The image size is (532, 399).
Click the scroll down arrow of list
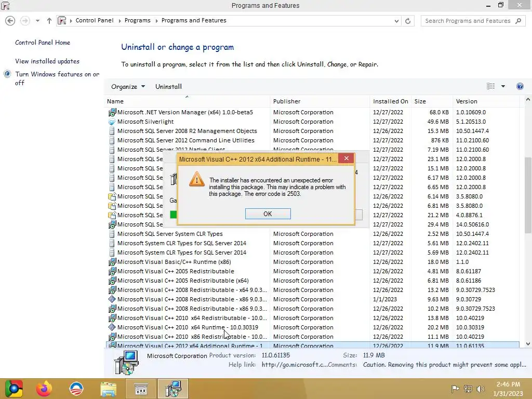coord(528,344)
